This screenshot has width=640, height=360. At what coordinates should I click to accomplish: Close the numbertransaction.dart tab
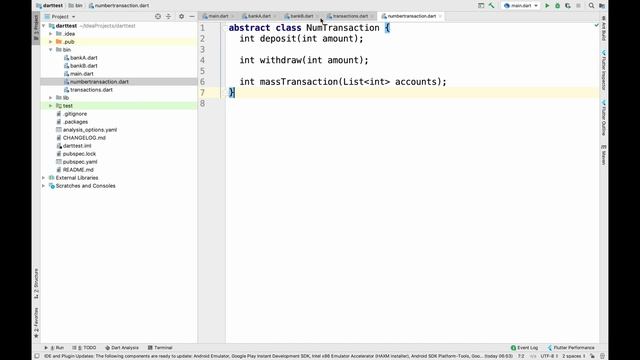(440, 16)
